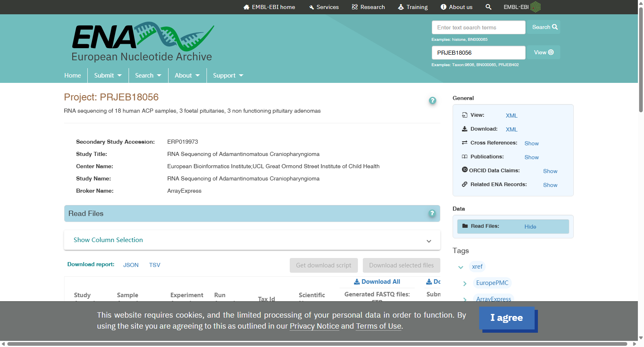
Task: Click the Cross References arrows icon
Action: pyautogui.click(x=464, y=142)
